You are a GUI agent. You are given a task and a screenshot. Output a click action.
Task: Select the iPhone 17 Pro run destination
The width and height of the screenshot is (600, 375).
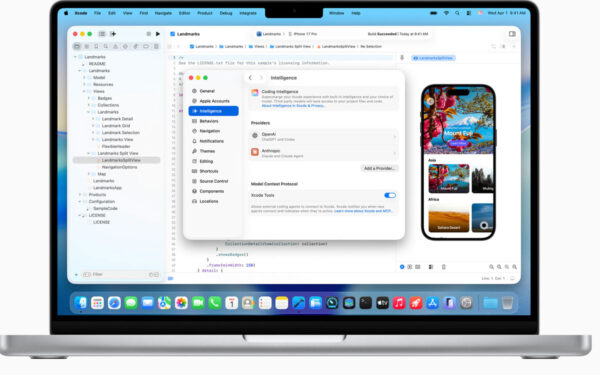point(303,34)
